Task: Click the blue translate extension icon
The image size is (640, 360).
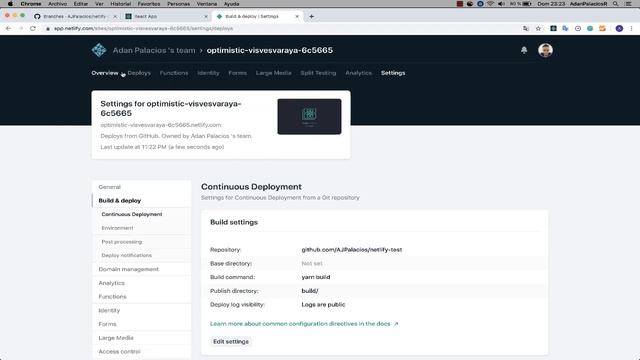Action: [x=565, y=28]
